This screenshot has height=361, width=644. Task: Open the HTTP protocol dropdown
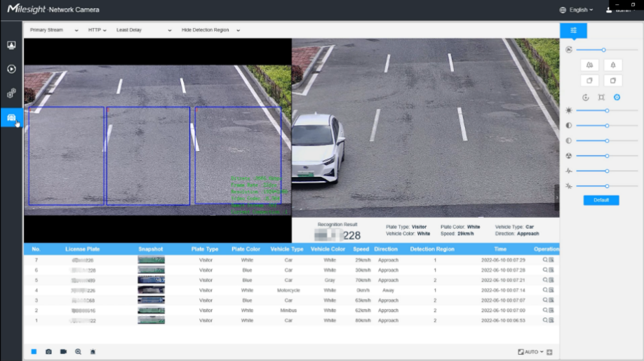point(98,30)
